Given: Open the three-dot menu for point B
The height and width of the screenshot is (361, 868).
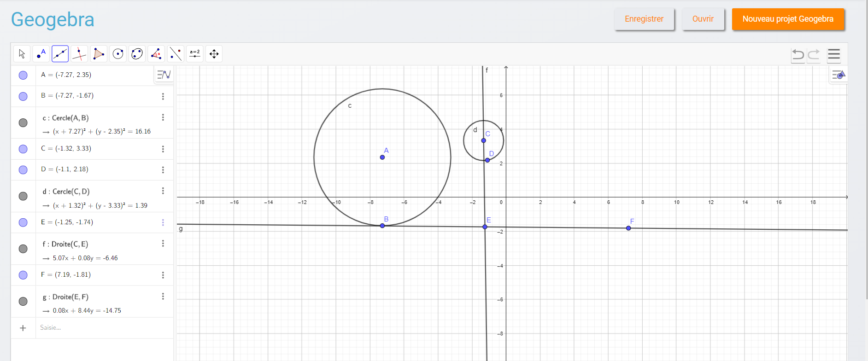Looking at the screenshot, I should tap(163, 96).
